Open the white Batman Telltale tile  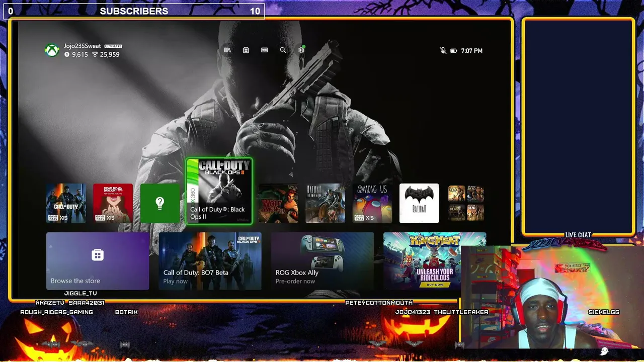419,203
